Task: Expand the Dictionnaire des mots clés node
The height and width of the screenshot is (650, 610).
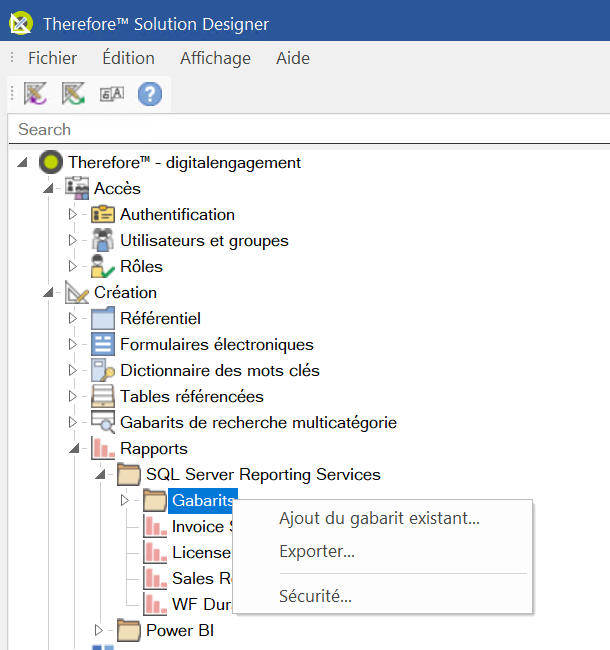Action: tap(73, 370)
